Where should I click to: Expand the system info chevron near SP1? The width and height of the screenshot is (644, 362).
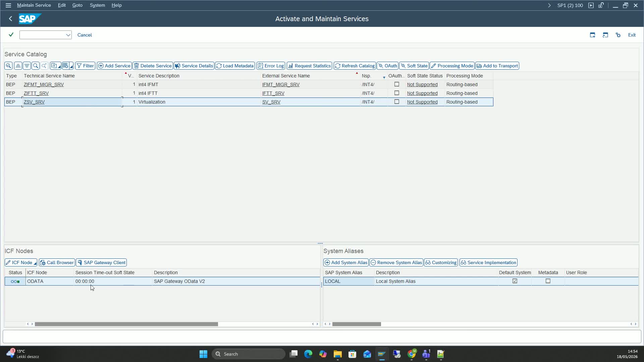(549, 5)
